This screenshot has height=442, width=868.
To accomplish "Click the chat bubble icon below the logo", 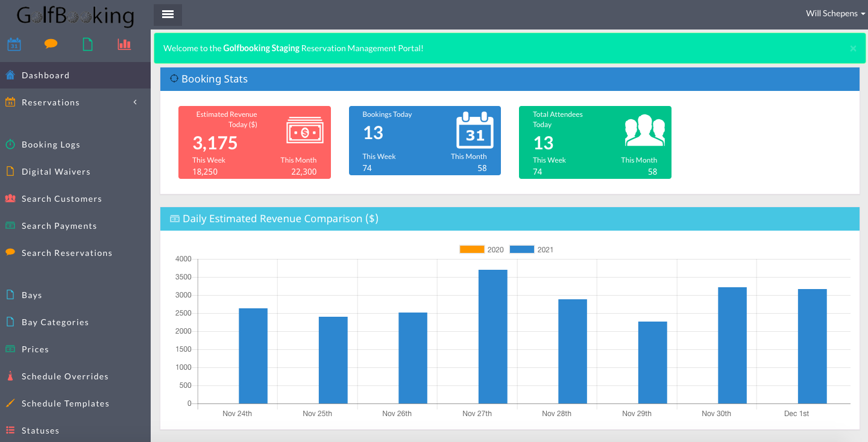I will click(51, 44).
